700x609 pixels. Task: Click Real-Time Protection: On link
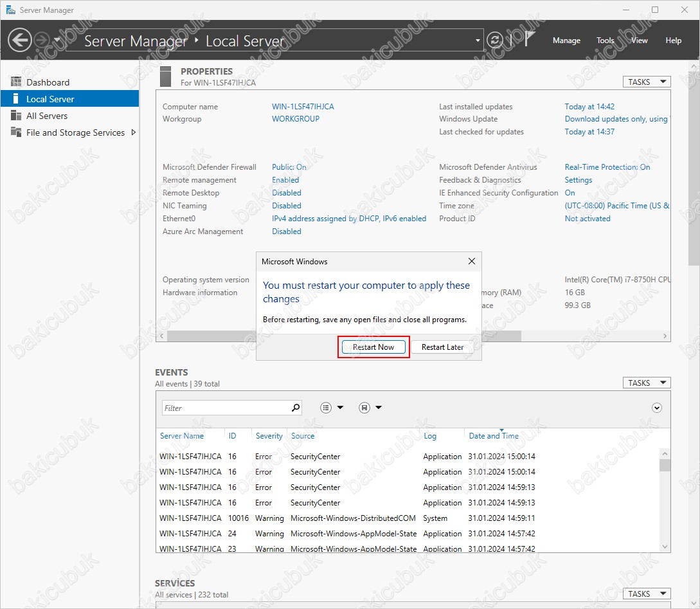[x=607, y=167]
